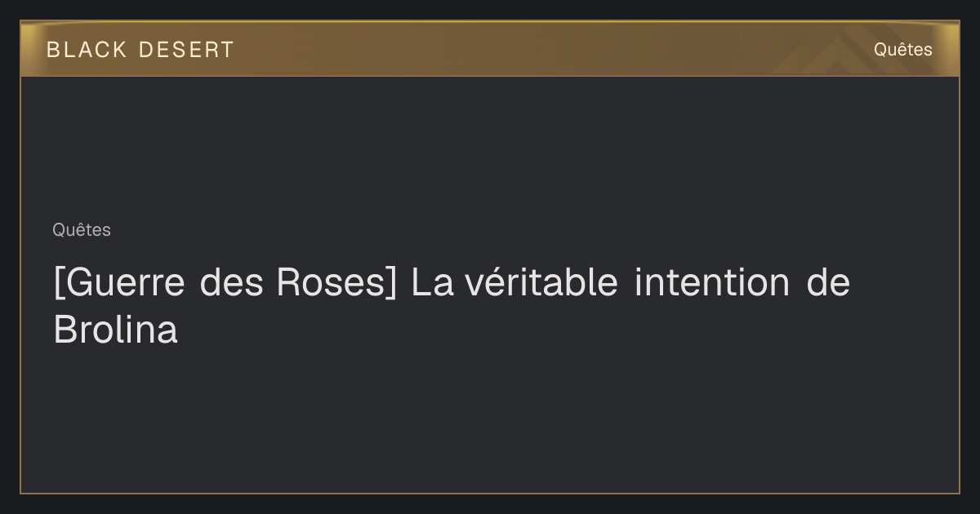Open Quêtes in the gold header
The image size is (980, 514).
(902, 50)
